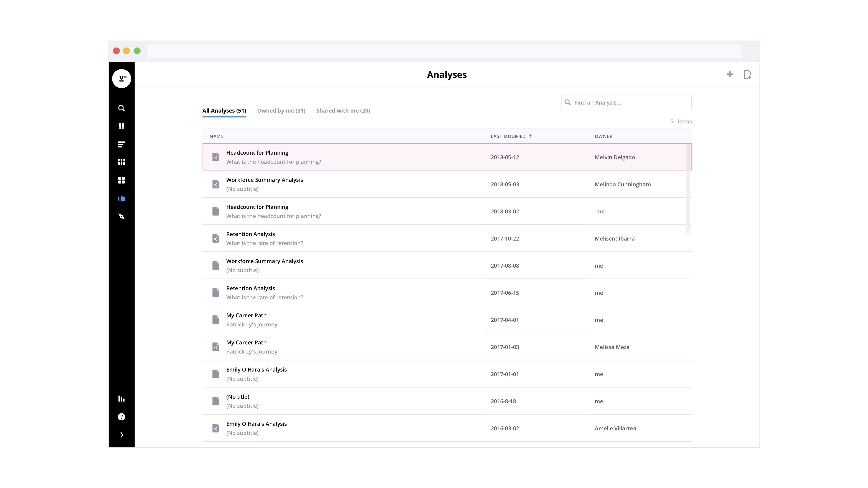Viewport: 868px width, 488px height.
Task: Click shared file icon of Melissa Meza's My Career Path
Action: pyautogui.click(x=216, y=347)
